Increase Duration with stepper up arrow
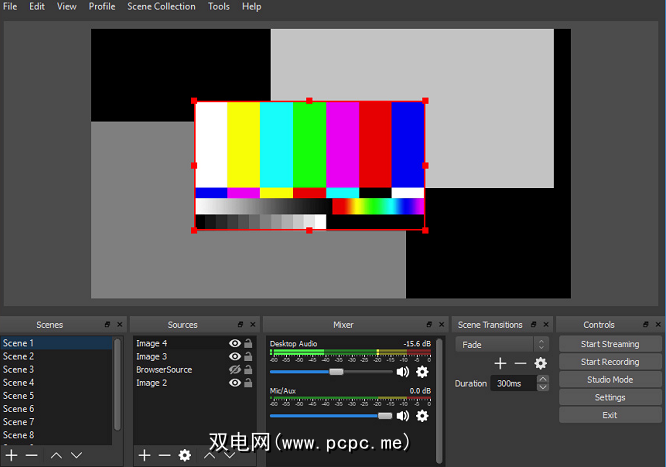Image resolution: width=666 pixels, height=467 pixels. 543,379
